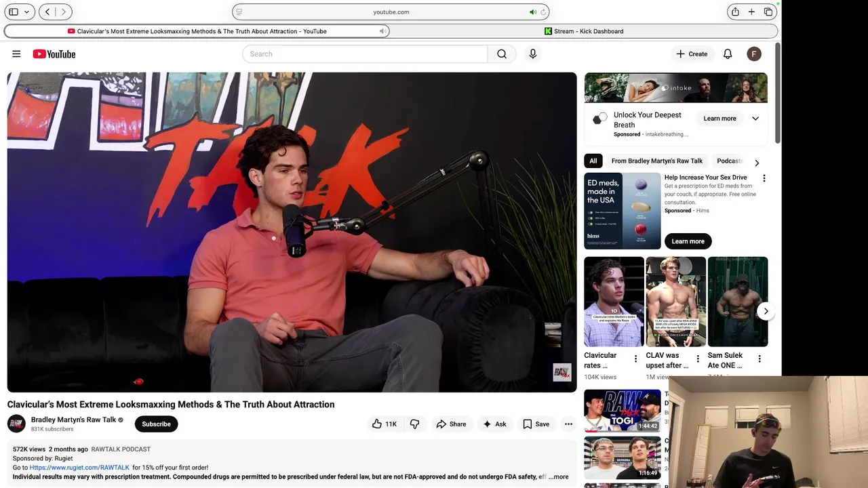Subscribe to the channel
The width and height of the screenshot is (868, 488).
pyautogui.click(x=156, y=424)
